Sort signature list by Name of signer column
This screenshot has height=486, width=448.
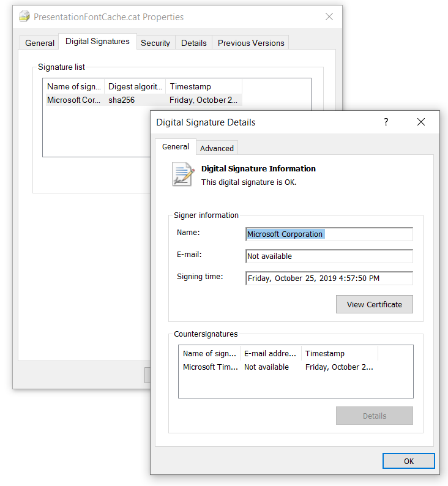[74, 86]
